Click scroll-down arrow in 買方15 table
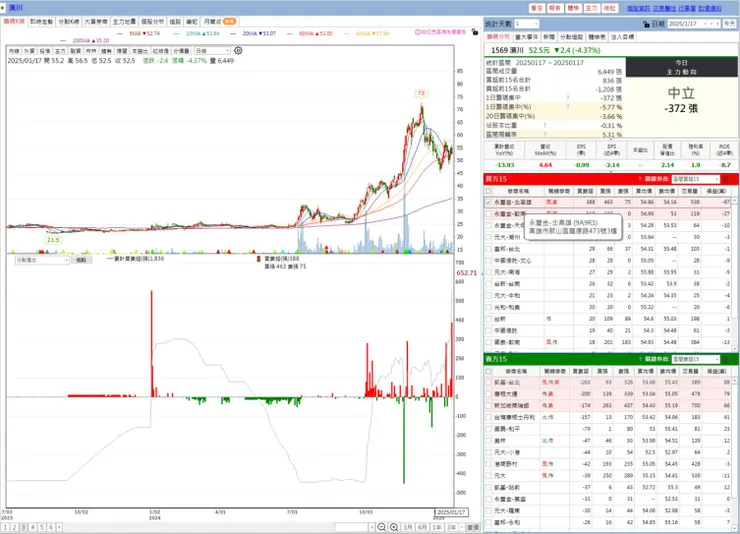 pyautogui.click(x=735, y=349)
